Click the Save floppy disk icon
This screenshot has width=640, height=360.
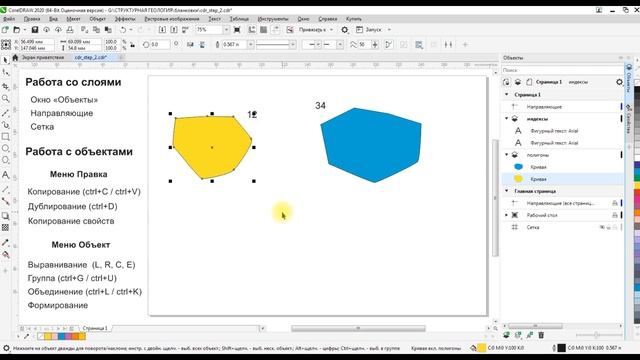(x=35, y=30)
